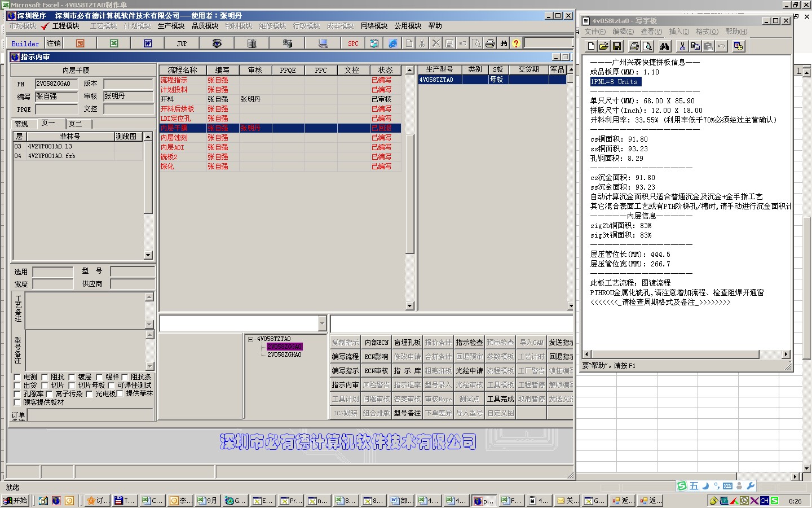The height and width of the screenshot is (508, 812).
Task: Click the taskbar clock showing 0:26
Action: pyautogui.click(x=795, y=501)
